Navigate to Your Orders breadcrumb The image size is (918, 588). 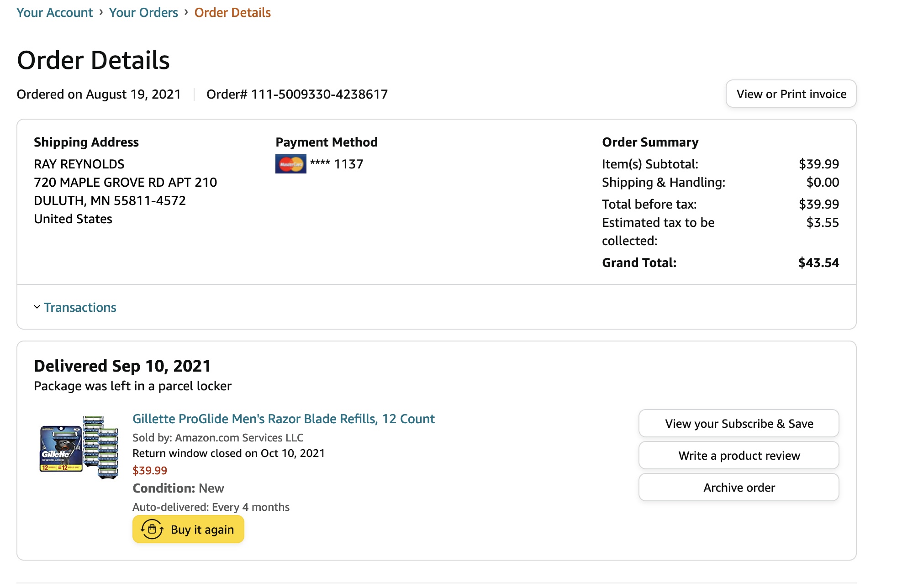click(143, 12)
